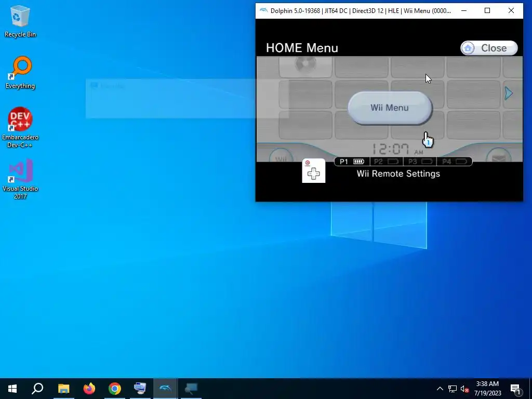Minimize the Dolphin window
This screenshot has width=532, height=399.
[x=464, y=10]
